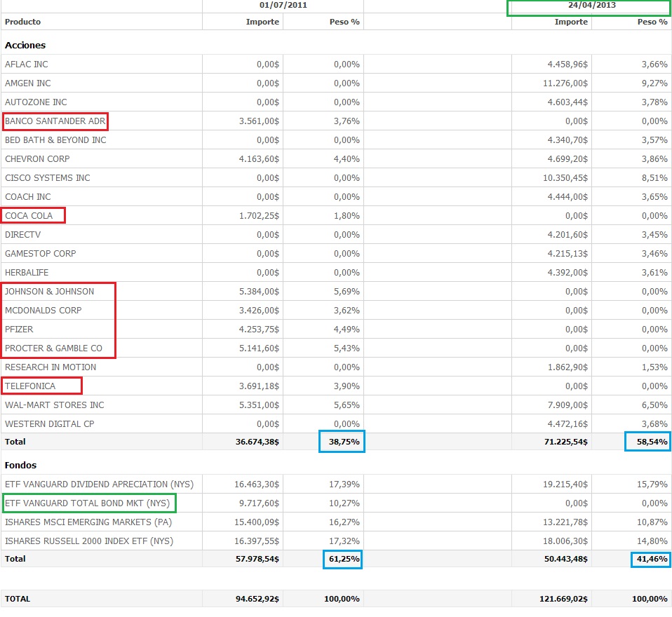672x617 pixels.
Task: Click BANCO SANTANDER ADR product name
Action: point(55,121)
